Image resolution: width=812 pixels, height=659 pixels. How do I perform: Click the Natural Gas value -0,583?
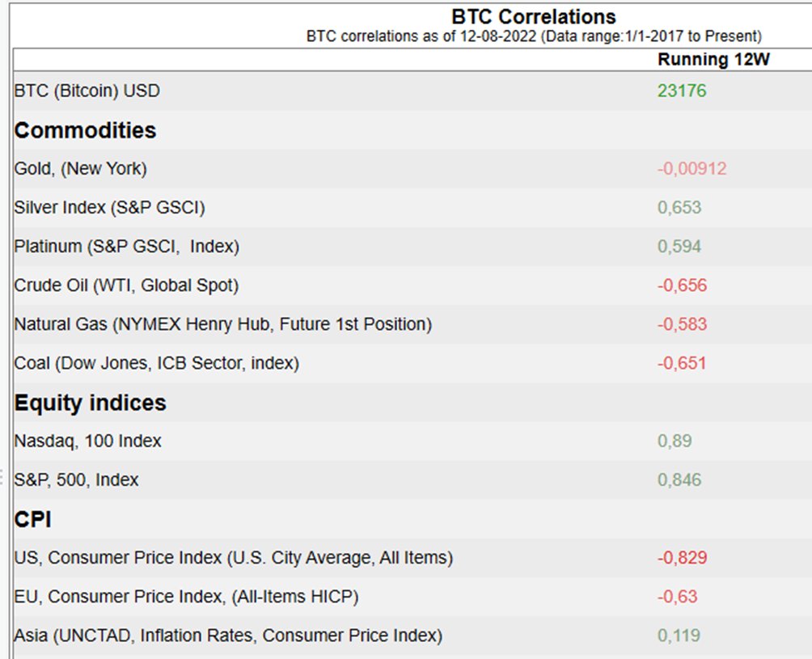click(x=682, y=324)
